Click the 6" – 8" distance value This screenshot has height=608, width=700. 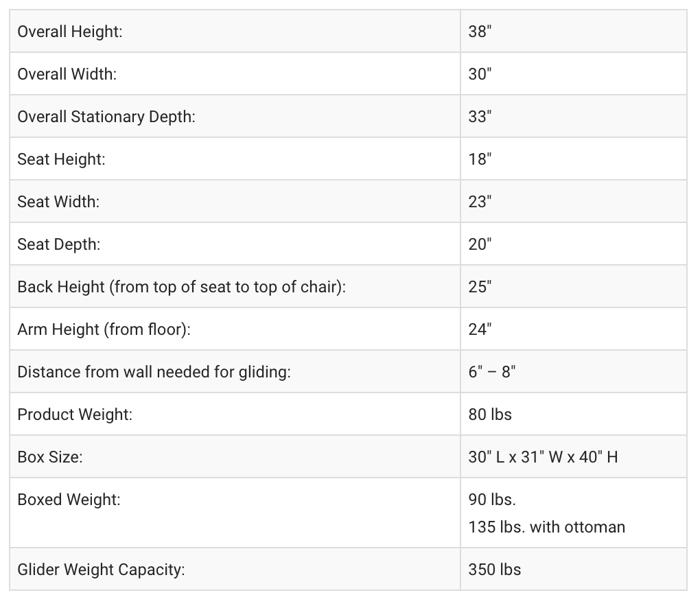[492, 372]
